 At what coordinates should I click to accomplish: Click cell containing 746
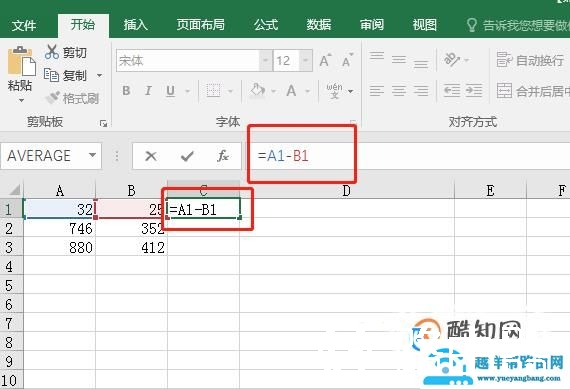(60, 228)
